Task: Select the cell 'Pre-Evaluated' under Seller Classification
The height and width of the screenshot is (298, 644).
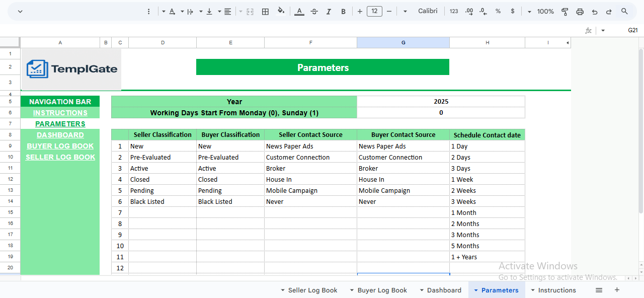Action: pyautogui.click(x=163, y=157)
